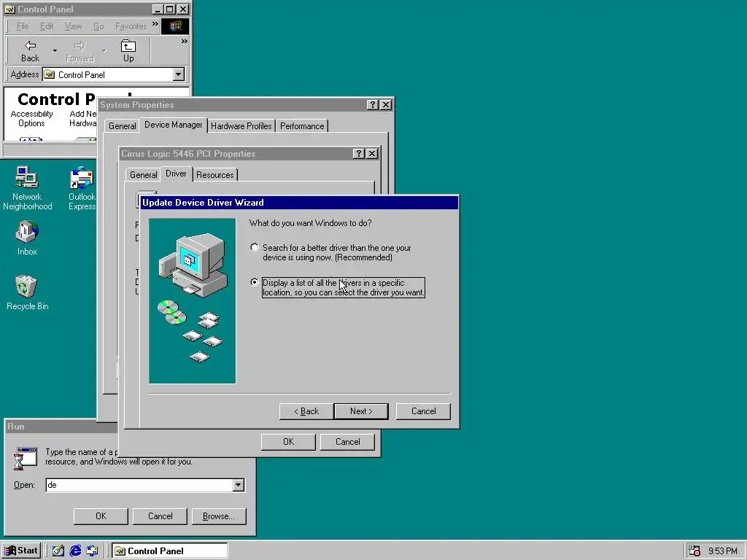Open the Go menu in Control Panel
This screenshot has height=560, width=747.
98,26
